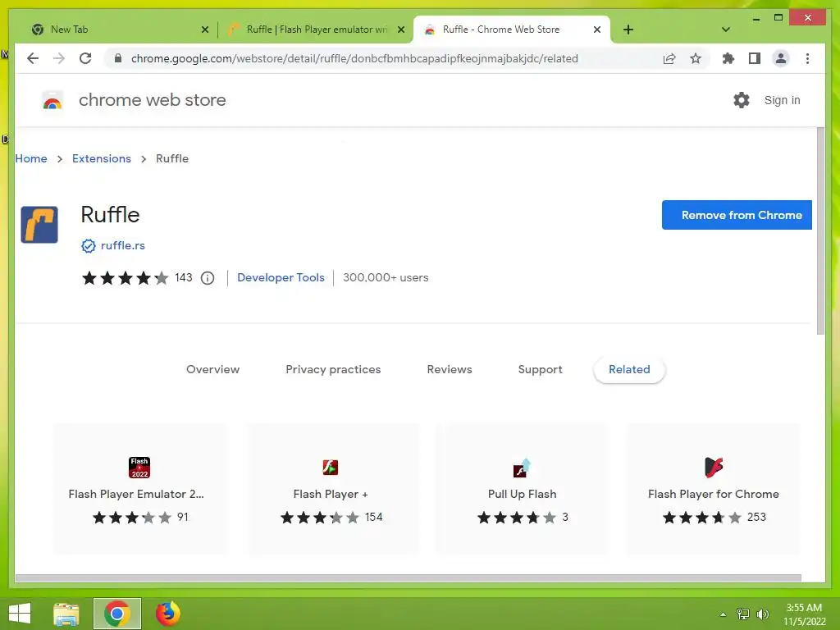Open the Chrome profile avatar

pos(781,58)
